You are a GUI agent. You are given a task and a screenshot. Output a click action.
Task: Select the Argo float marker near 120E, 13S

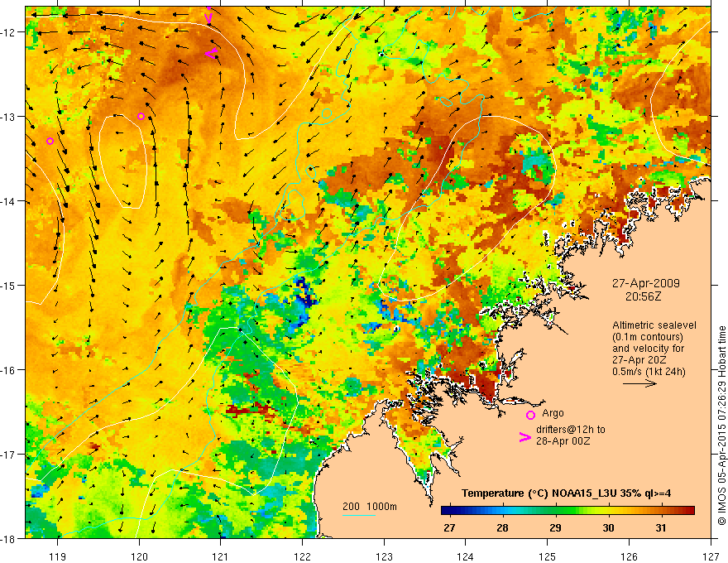pyautogui.click(x=141, y=116)
